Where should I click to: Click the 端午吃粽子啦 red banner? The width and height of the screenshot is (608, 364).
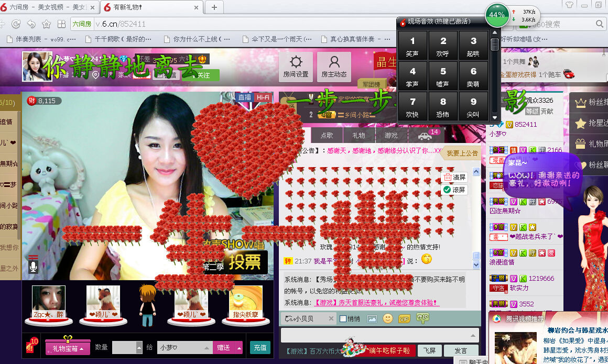pyautogui.click(x=389, y=350)
